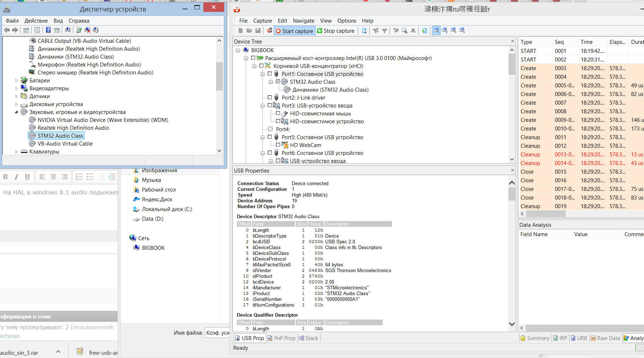Close the USB Properties panel
Screen dimensions: 644x358
pos(512,170)
